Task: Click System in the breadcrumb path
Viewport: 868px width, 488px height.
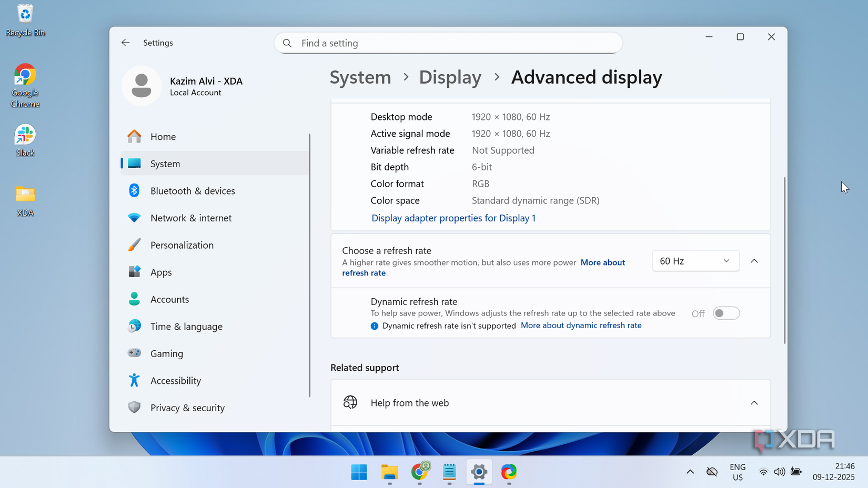Action: pyautogui.click(x=360, y=77)
